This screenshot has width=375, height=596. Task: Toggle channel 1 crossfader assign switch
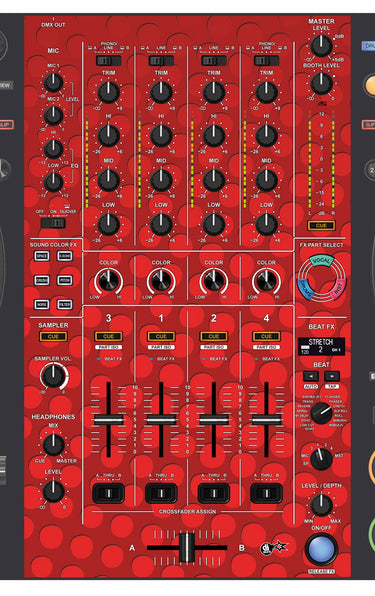tap(161, 493)
